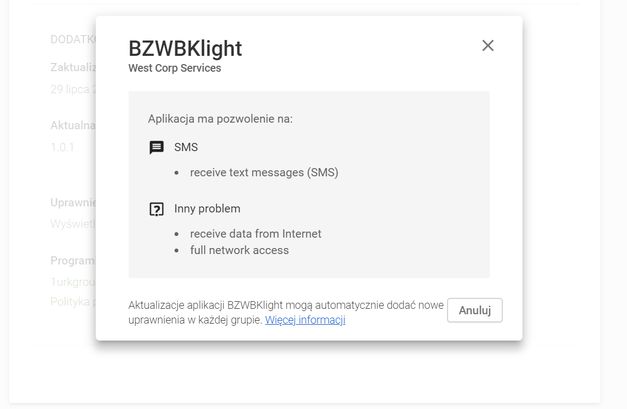627x409 pixels.
Task: Click the faded Polityka link in background
Action: tap(73, 301)
